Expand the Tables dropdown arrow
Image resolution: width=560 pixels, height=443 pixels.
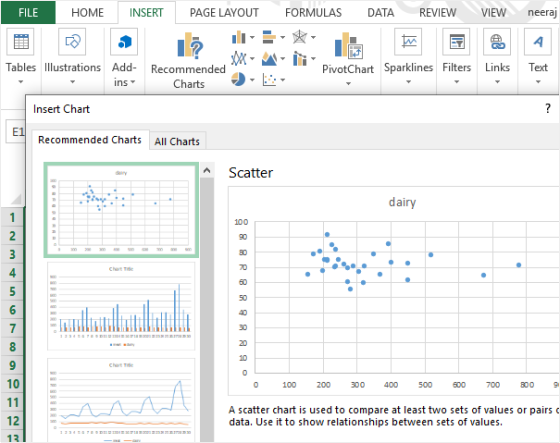(21, 82)
